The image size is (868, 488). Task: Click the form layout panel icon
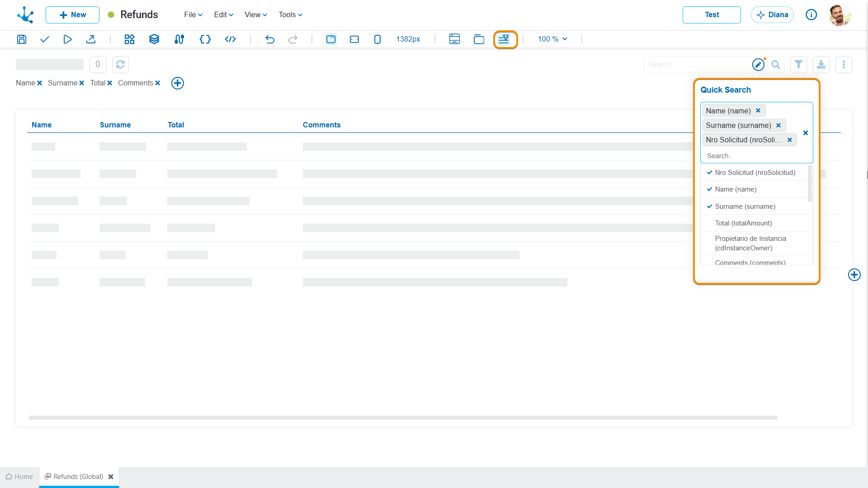point(454,39)
